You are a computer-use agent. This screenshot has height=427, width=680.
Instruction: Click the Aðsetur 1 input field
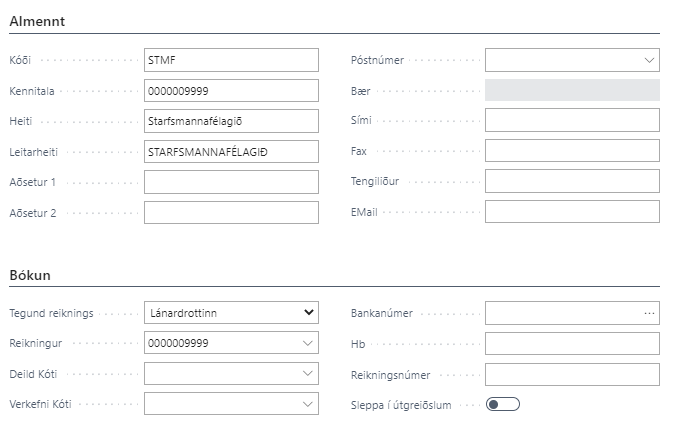click(230, 182)
